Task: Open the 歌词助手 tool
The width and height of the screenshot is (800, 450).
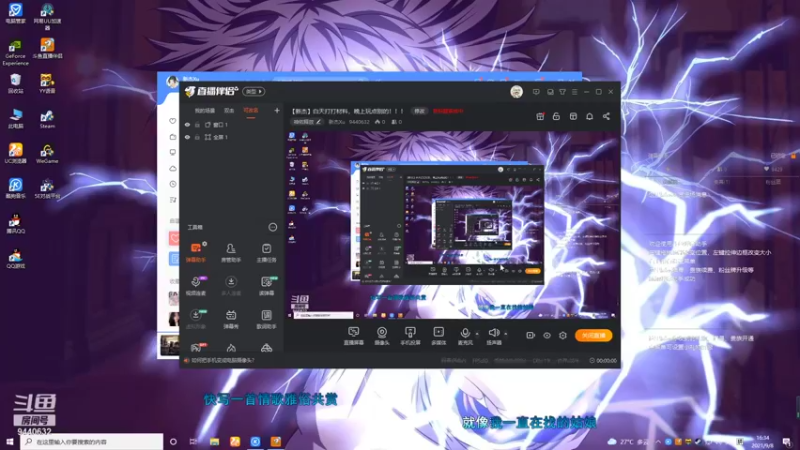Action: point(266,319)
